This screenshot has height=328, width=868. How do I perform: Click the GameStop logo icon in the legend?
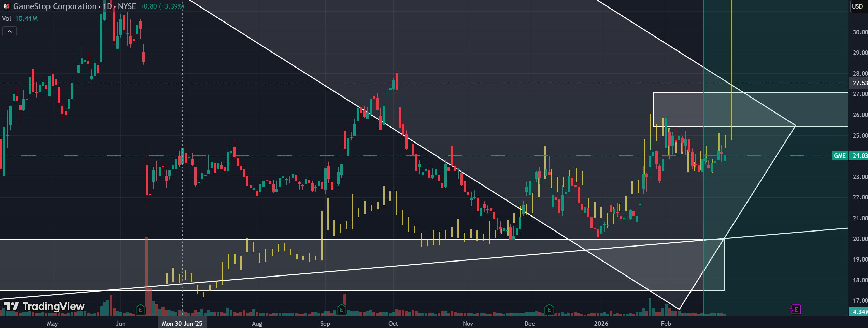[6, 6]
